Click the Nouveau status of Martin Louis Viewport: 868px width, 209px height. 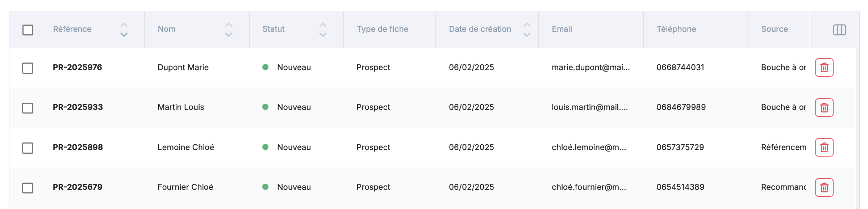293,107
